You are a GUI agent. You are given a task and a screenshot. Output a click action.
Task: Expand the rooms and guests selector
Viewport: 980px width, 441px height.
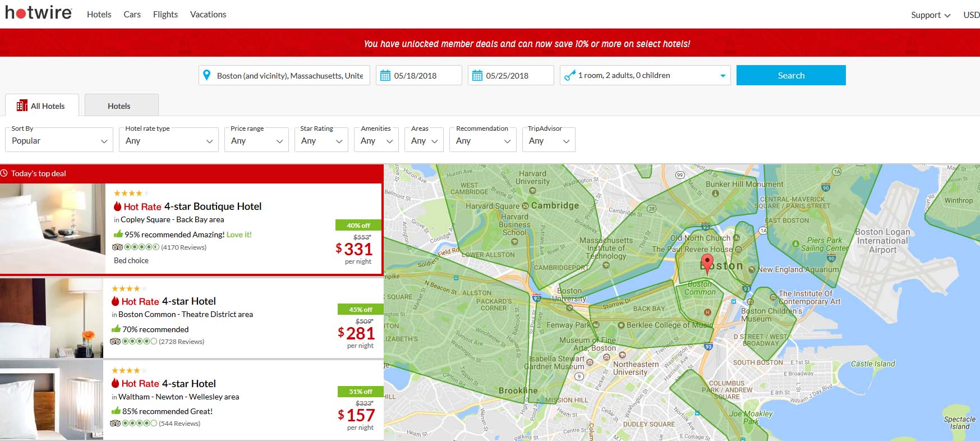point(645,75)
